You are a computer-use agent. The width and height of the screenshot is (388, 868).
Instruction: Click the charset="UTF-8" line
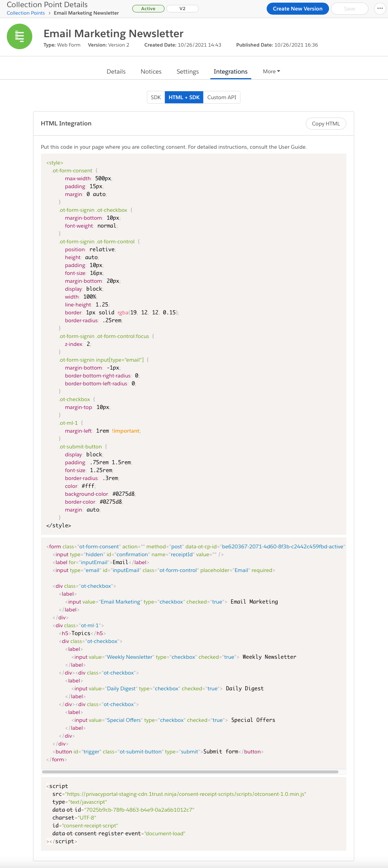click(74, 818)
